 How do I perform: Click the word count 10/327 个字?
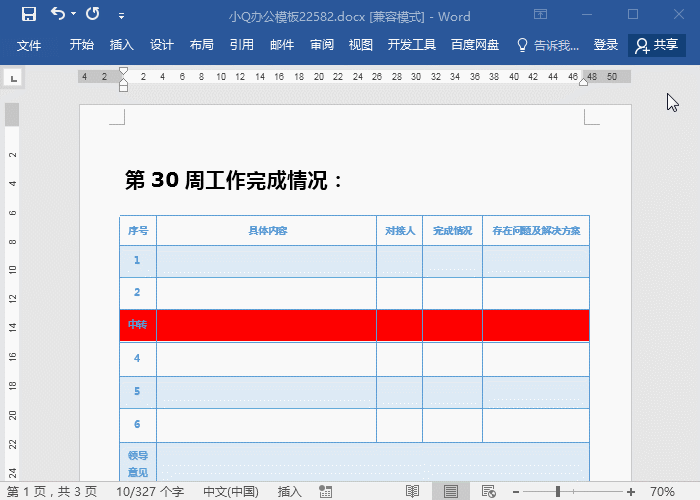coord(150,492)
